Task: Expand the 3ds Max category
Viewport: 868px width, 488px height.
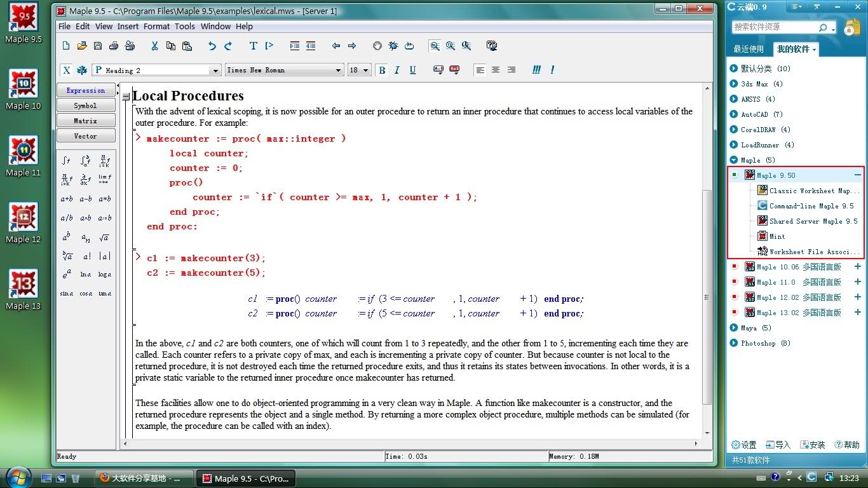Action: [734, 84]
